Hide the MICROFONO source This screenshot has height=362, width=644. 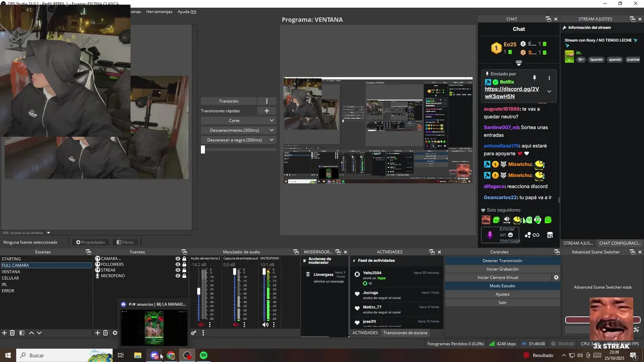(x=178, y=276)
